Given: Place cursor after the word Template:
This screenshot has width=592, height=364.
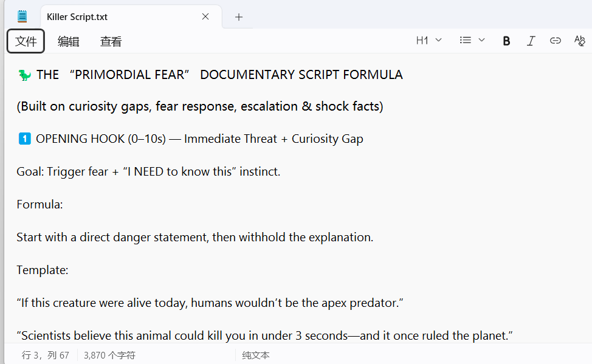Looking at the screenshot, I should 69,270.
